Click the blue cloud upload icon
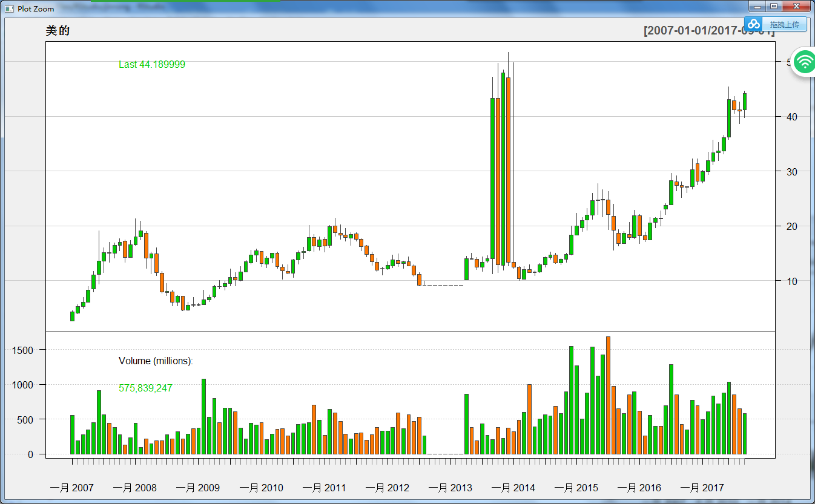Screen dimensions: 815x504 click(754, 24)
